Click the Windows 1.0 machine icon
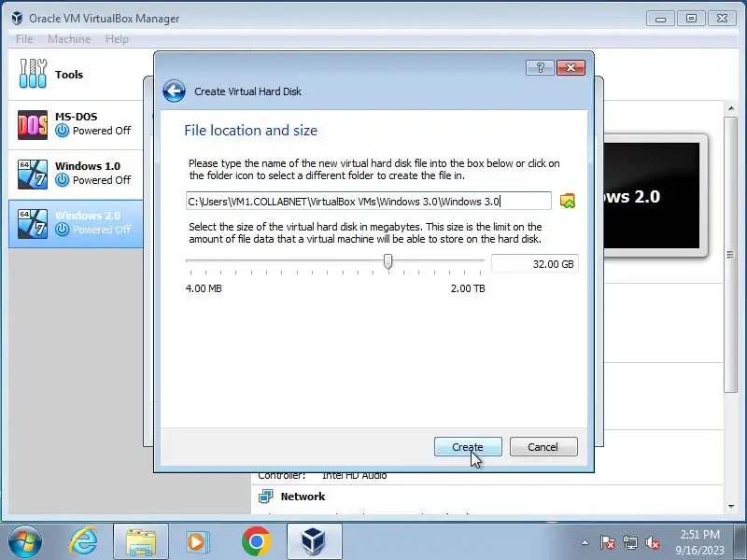This screenshot has height=560, width=747. click(33, 175)
